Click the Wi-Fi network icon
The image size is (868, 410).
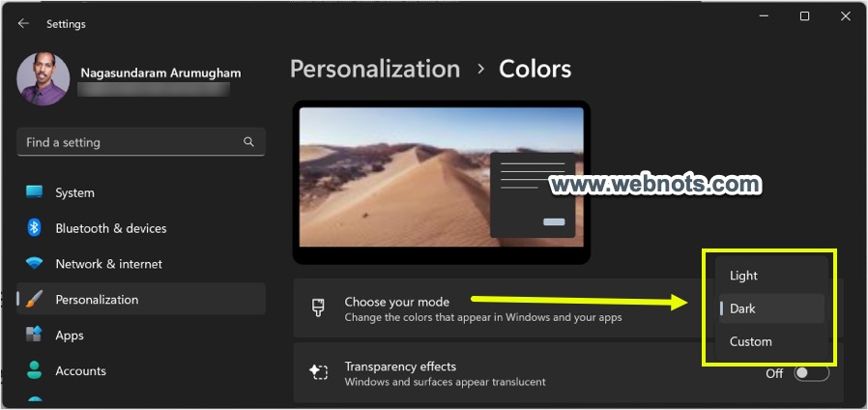tap(35, 264)
